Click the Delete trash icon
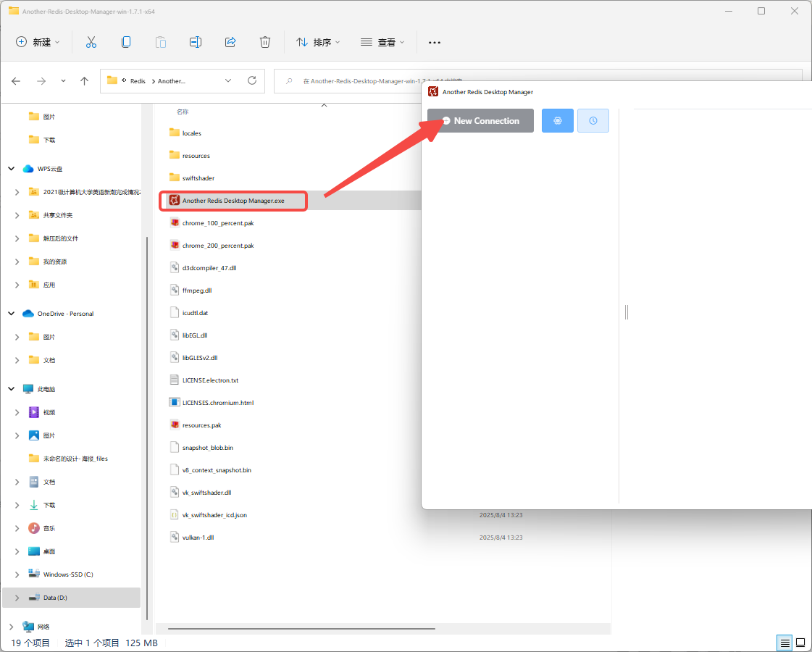812x652 pixels. (x=265, y=43)
